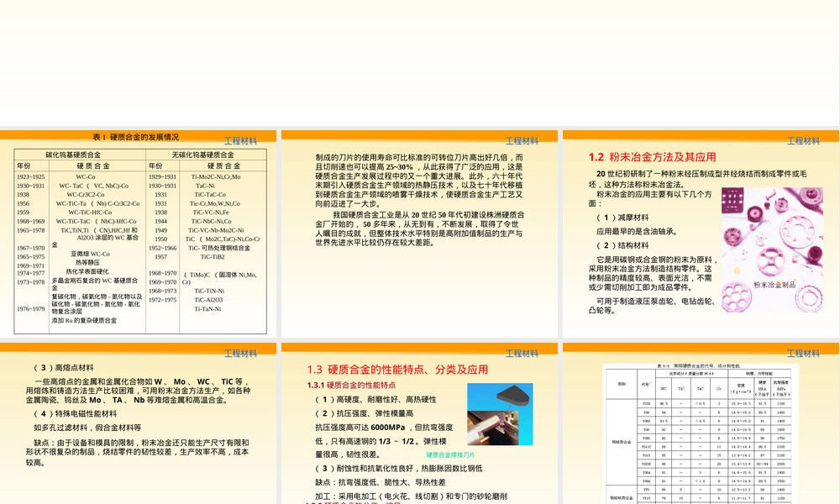
Task: Click the item ( 3 ) 高熔点材料
Action: 63,367
